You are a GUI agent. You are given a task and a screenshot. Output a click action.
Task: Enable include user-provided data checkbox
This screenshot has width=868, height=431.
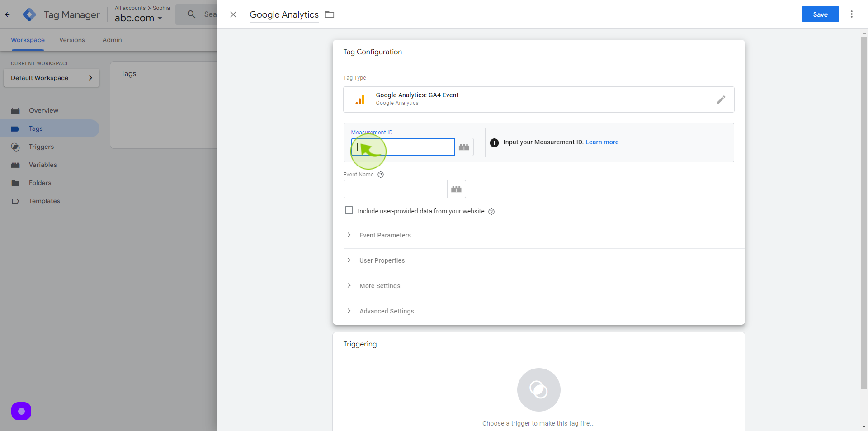point(349,210)
